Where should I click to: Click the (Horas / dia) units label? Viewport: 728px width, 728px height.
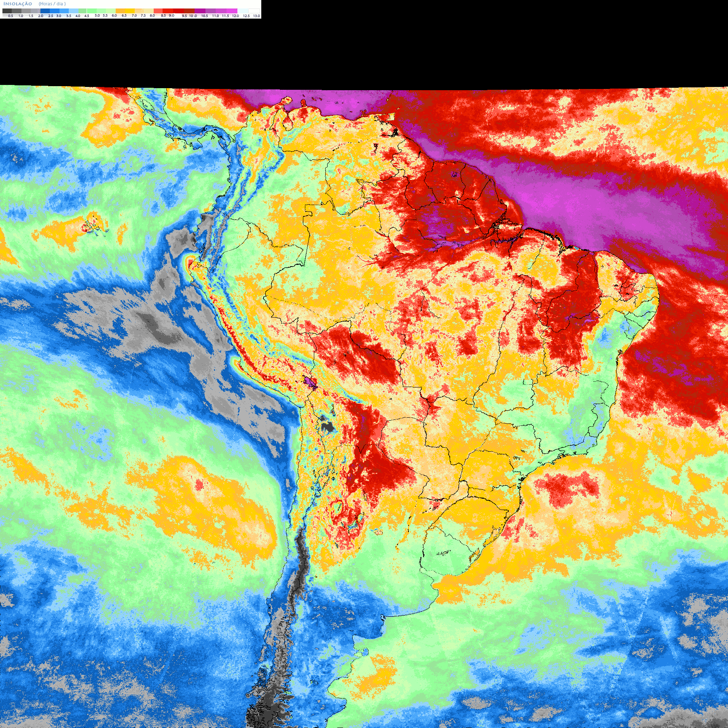52,4
